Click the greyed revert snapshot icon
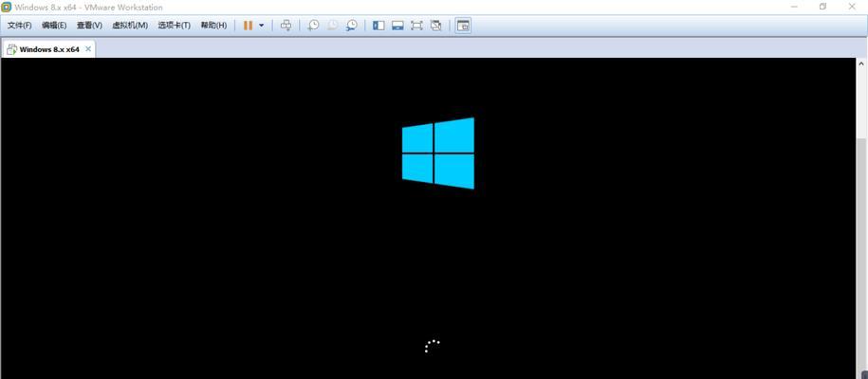This screenshot has width=868, height=379. [x=332, y=26]
